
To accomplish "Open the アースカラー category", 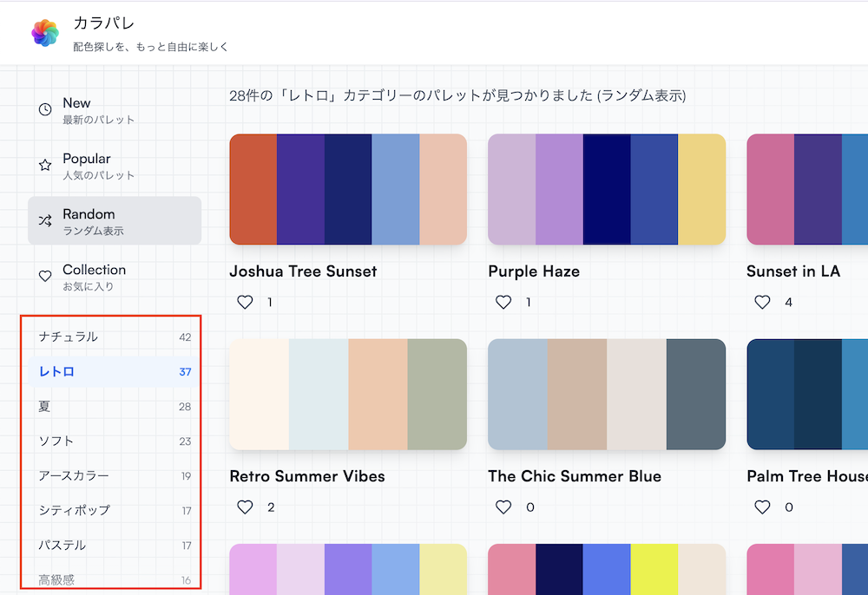I will coord(115,475).
